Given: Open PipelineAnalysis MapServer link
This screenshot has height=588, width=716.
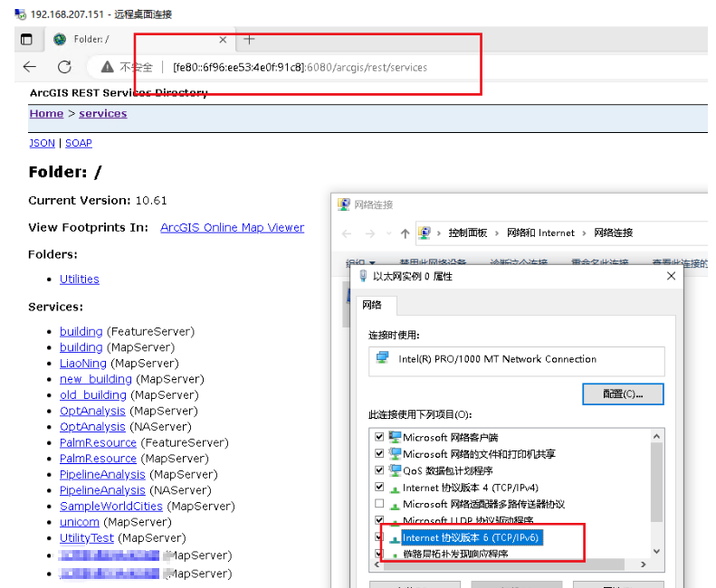Looking at the screenshot, I should [102, 474].
